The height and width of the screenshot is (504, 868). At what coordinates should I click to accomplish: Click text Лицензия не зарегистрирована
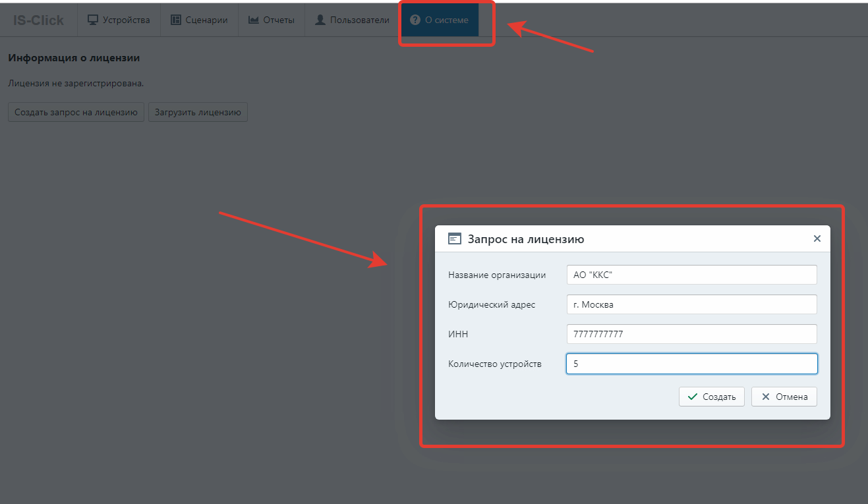coord(76,84)
